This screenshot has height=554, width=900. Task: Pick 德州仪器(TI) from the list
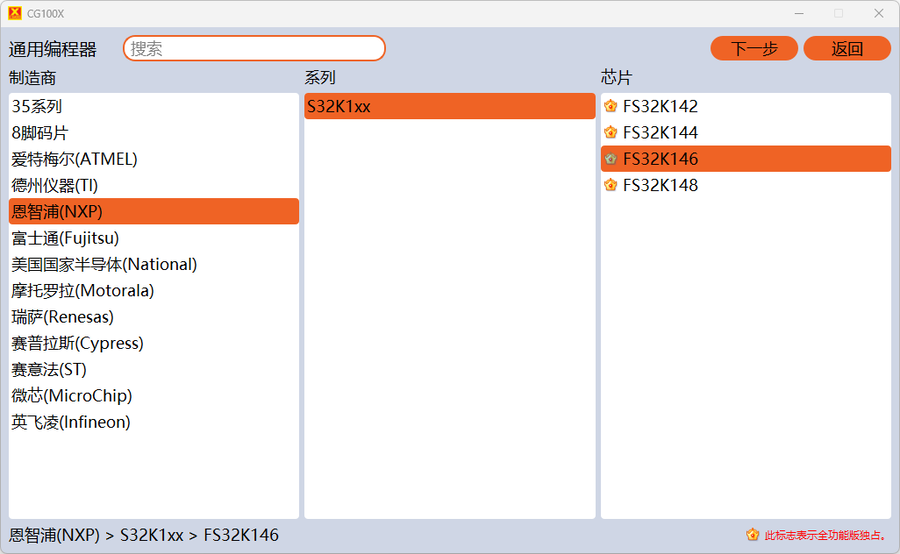[x=55, y=185]
